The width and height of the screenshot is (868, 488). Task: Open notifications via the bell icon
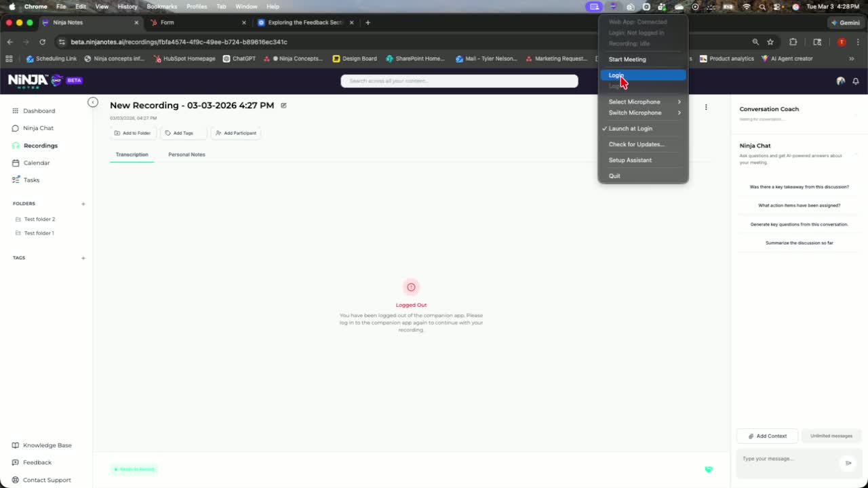(x=856, y=81)
